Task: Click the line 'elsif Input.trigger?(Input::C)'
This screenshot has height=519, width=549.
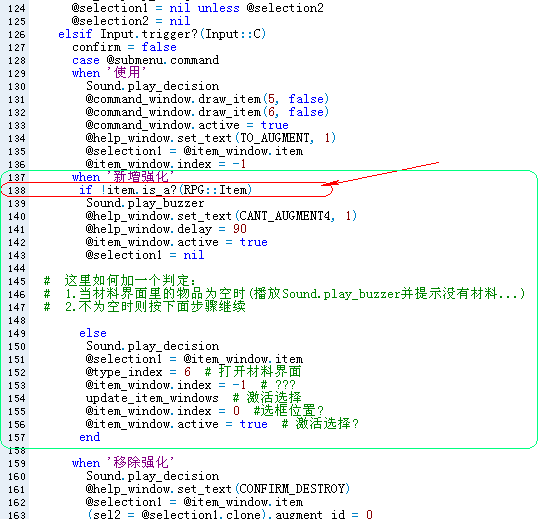Action: point(162,34)
